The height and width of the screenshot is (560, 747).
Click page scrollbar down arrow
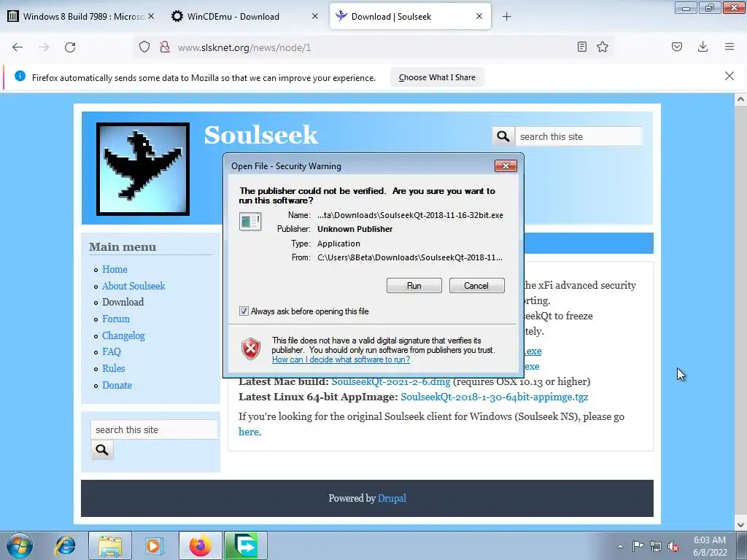click(x=740, y=525)
